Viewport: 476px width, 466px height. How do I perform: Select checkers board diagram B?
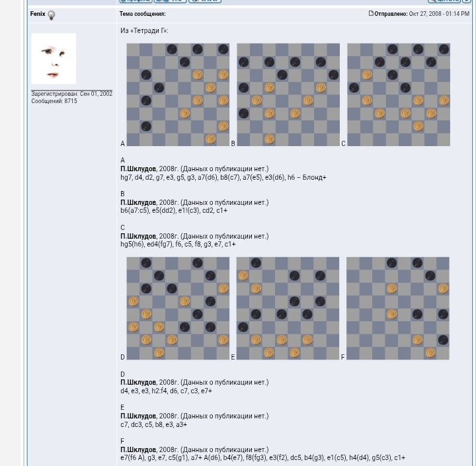pyautogui.click(x=288, y=95)
